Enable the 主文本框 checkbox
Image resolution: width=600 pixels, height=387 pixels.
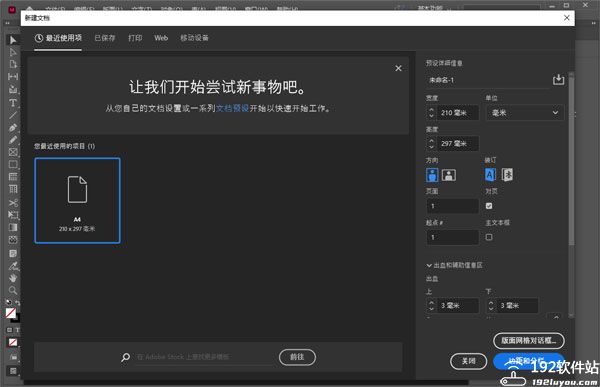(x=489, y=237)
